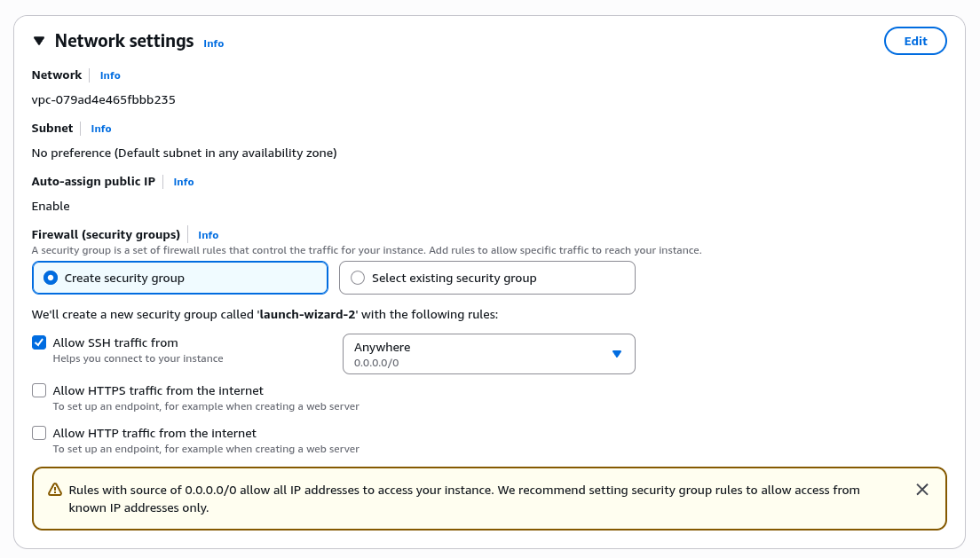The image size is (980, 558).
Task: Click the No preference subnet value text
Action: pos(184,153)
